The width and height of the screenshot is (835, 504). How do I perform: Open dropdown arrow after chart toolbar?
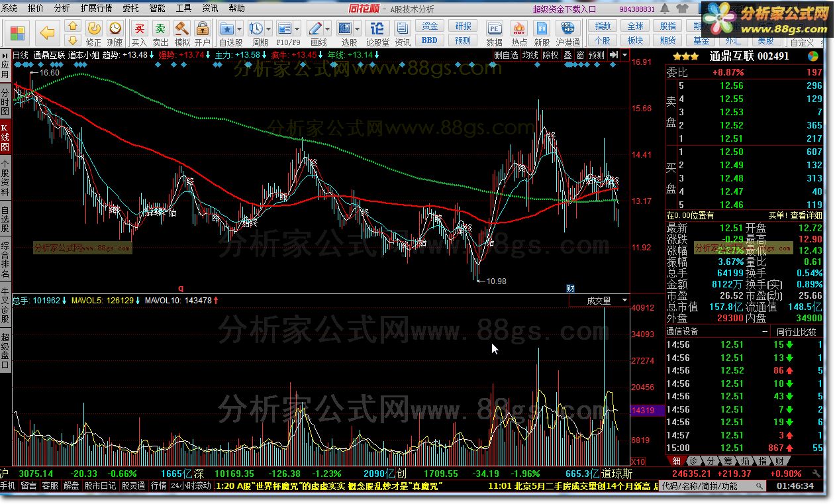pyautogui.click(x=625, y=55)
